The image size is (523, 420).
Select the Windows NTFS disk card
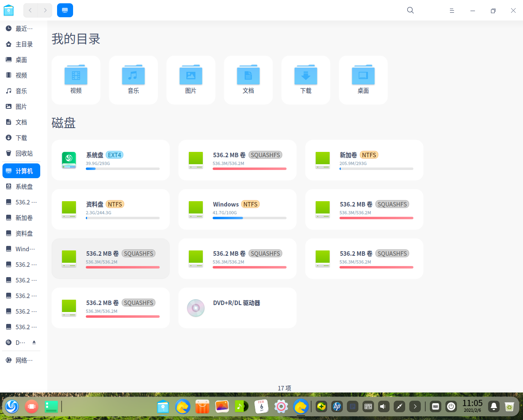pos(237,209)
